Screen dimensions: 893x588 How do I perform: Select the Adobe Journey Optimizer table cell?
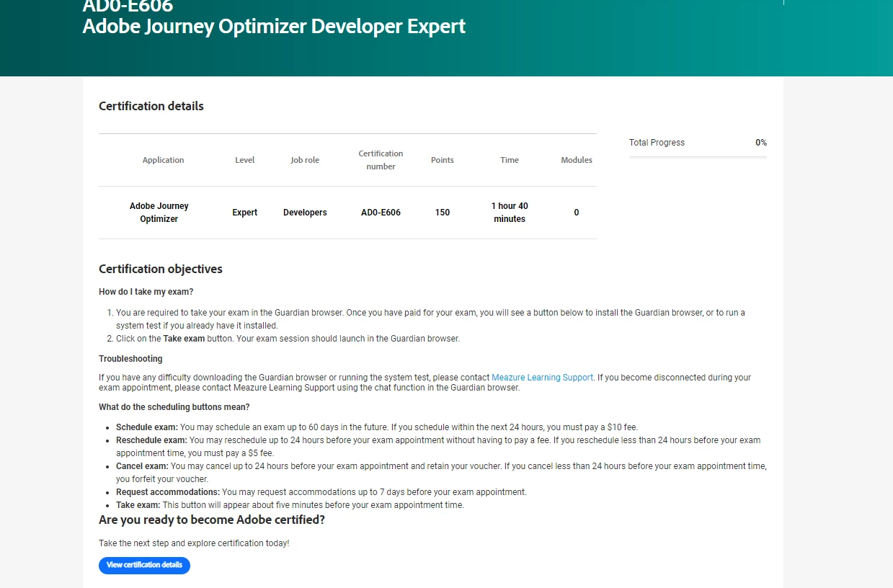(x=159, y=213)
